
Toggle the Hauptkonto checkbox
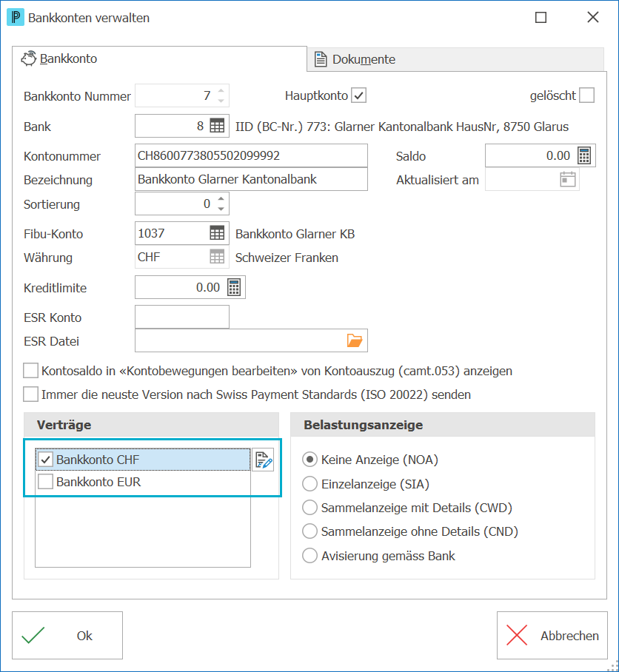point(359,95)
